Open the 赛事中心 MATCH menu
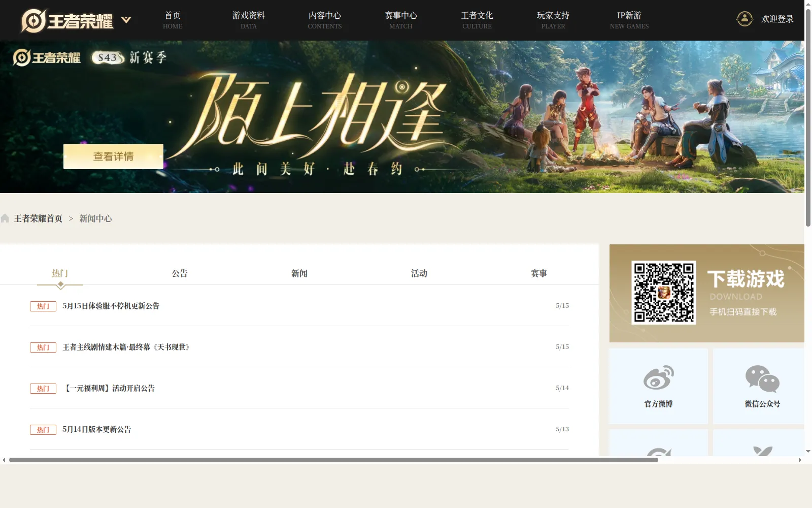 [401, 20]
